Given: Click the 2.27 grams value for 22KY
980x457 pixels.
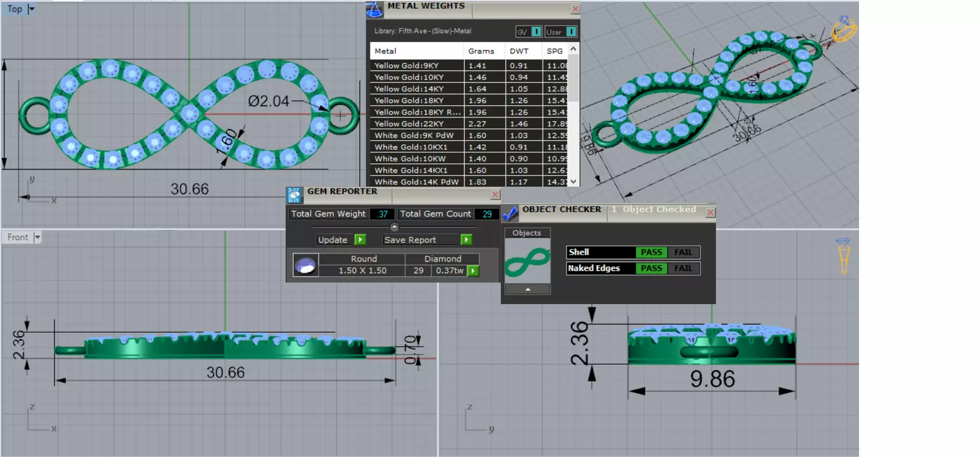Looking at the screenshot, I should coord(477,124).
